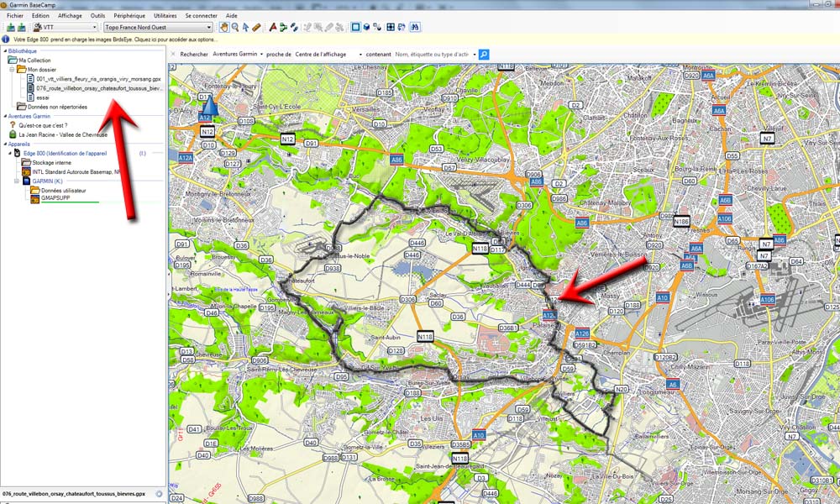840x504 pixels.
Task: Open the Se connecter menu
Action: click(202, 15)
